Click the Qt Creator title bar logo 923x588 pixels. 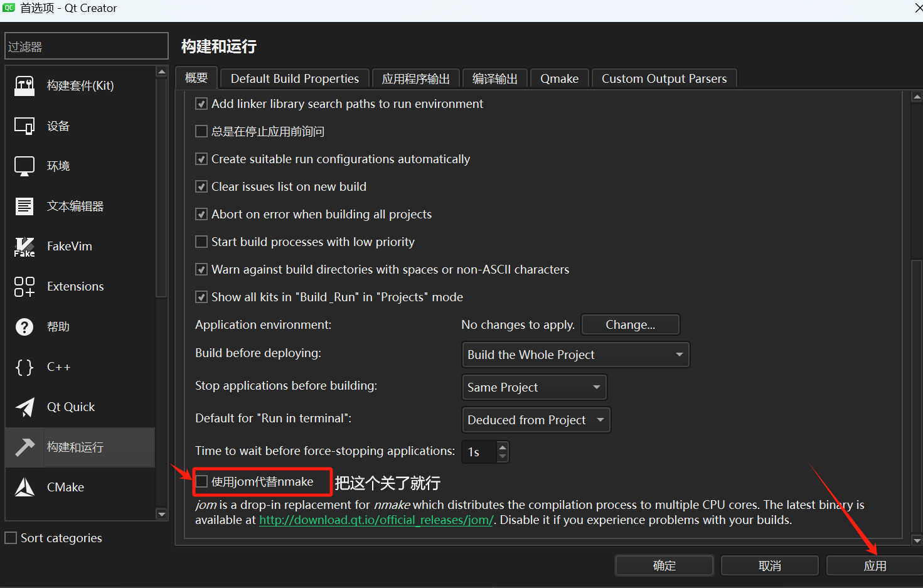[9, 8]
